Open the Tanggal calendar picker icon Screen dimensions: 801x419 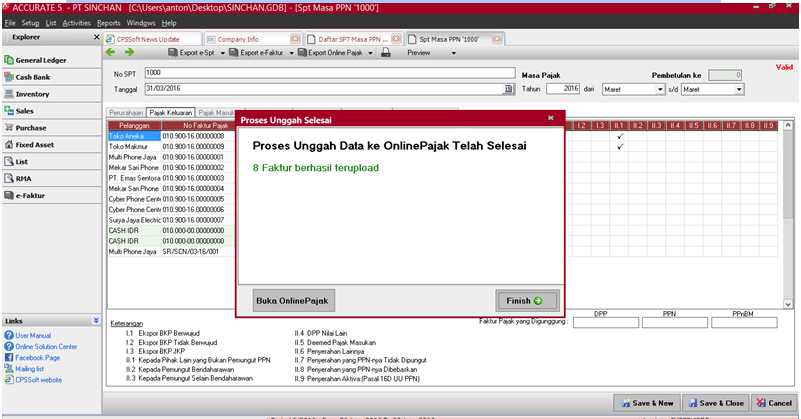[507, 89]
